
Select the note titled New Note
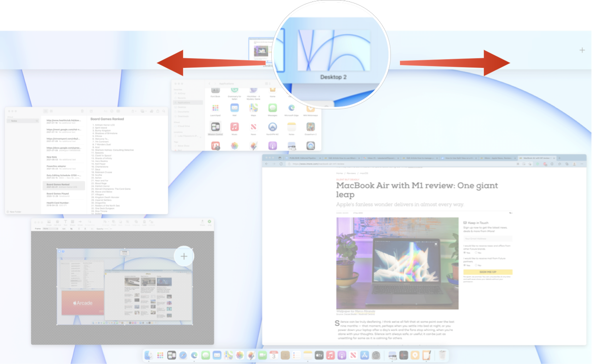click(64, 158)
